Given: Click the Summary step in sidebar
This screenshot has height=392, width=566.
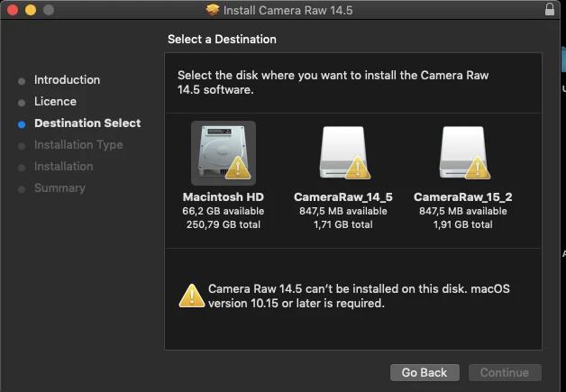Looking at the screenshot, I should 59,188.
